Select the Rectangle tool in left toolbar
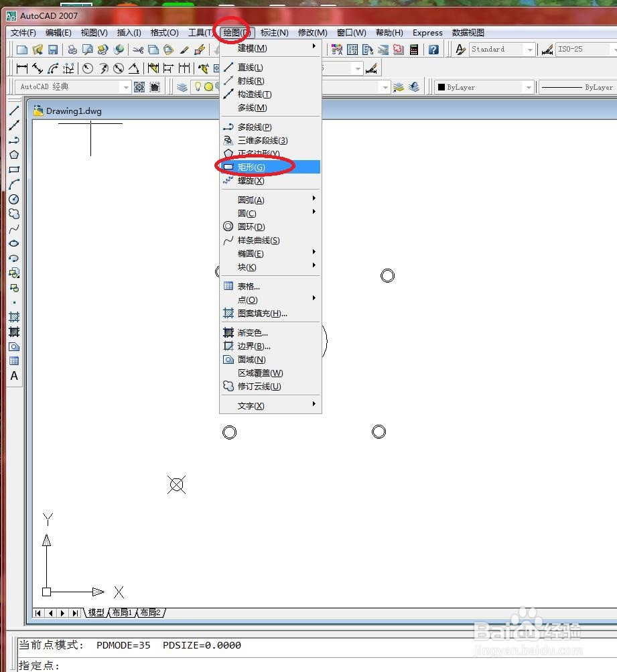 [x=14, y=170]
